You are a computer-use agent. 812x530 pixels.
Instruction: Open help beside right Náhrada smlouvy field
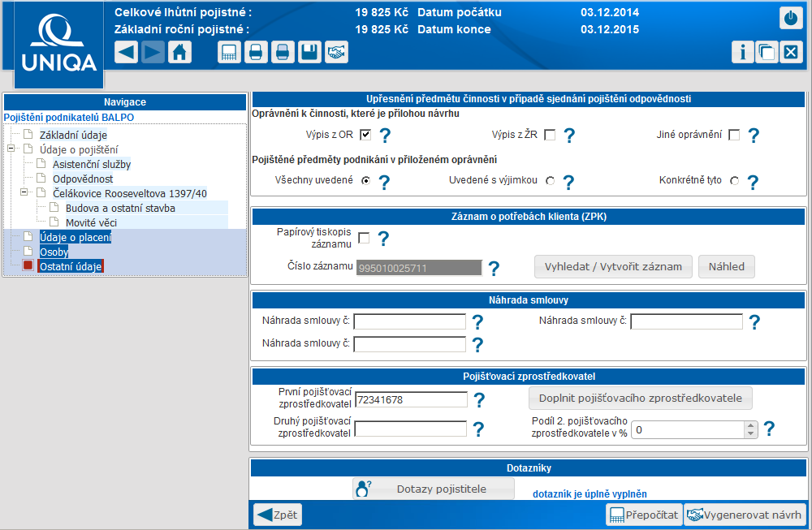coord(754,322)
